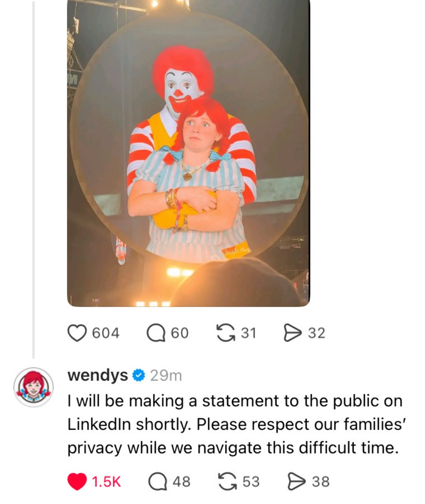Image resolution: width=425 pixels, height=504 pixels.
Task: Send the wendys reply using share icon
Action: [296, 482]
